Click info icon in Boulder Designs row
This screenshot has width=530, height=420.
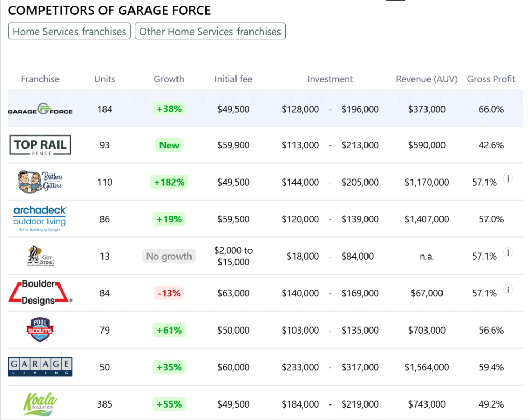(508, 289)
